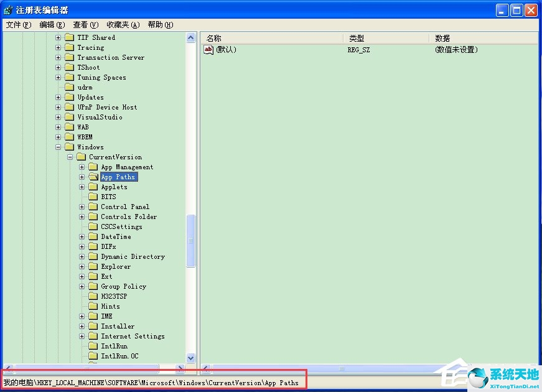Screen dimensions: 542x392
Task: Click the WAB key folder icon
Action: point(69,127)
